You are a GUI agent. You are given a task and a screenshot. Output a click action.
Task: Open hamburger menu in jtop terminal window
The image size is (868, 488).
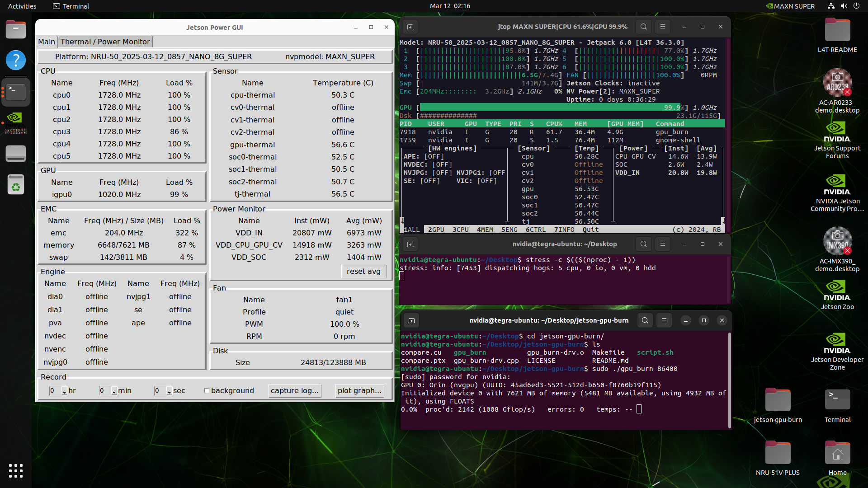[x=663, y=27]
